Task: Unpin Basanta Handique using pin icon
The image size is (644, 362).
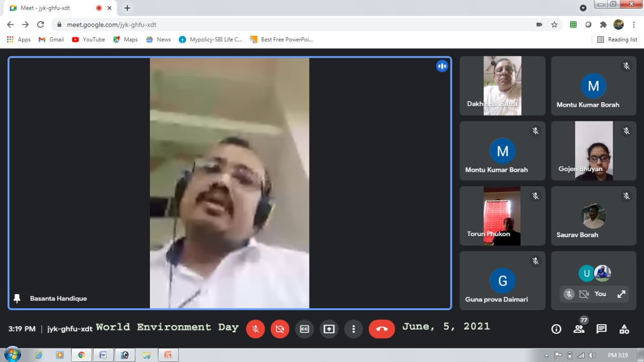Action: click(x=17, y=299)
